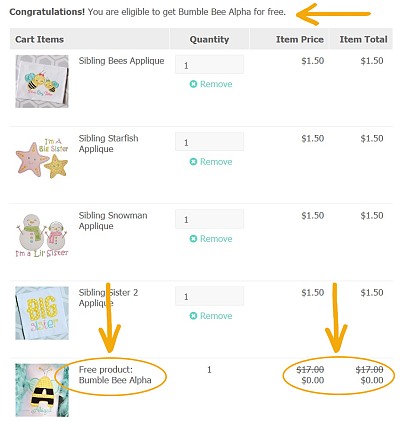Click remove icon for Sibling Sister 2 Applique
Viewport: 400px width, 421px height.
(193, 316)
